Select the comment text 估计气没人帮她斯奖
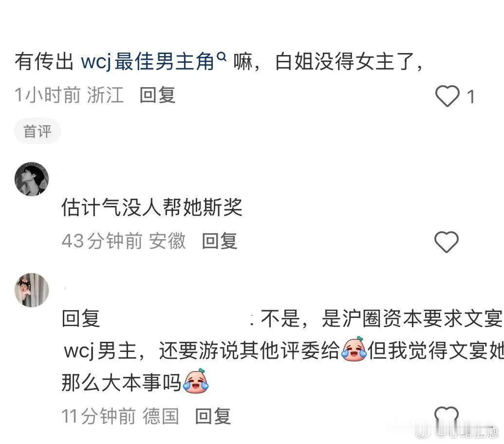The image size is (504, 444). 152,207
